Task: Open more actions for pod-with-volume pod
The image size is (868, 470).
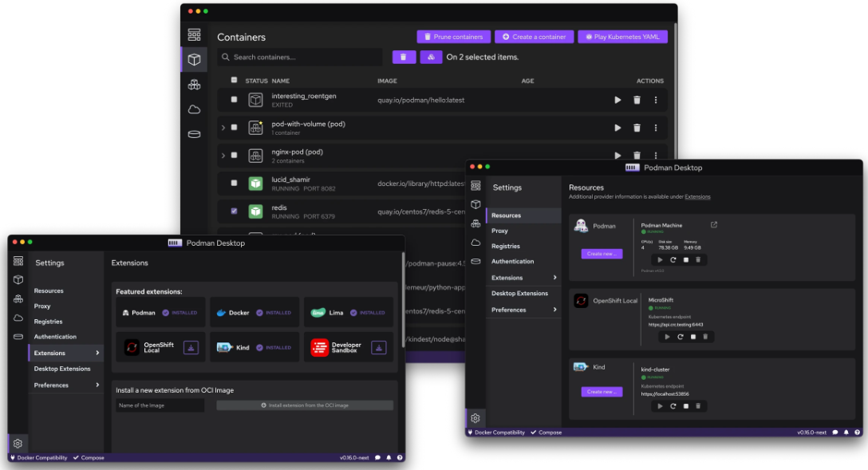Action: (x=656, y=128)
